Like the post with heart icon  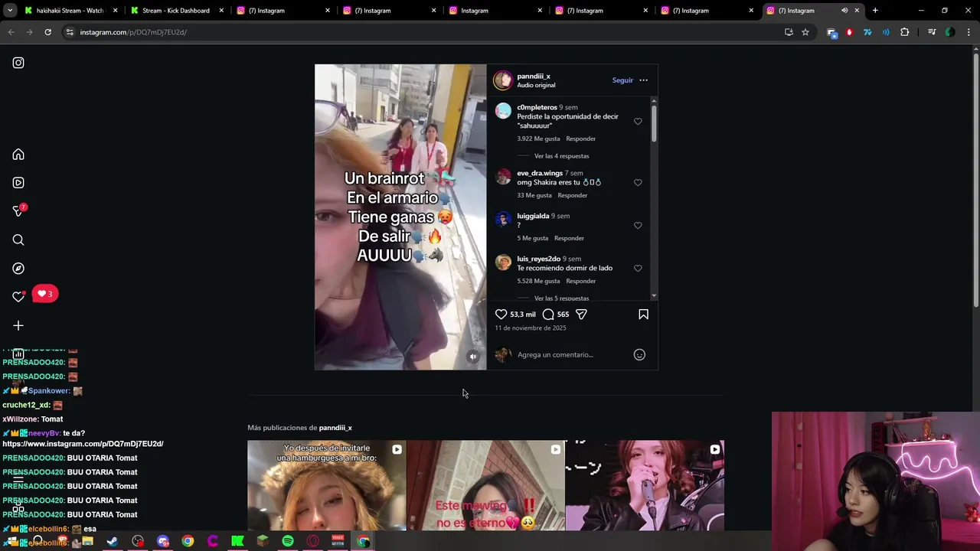point(501,315)
